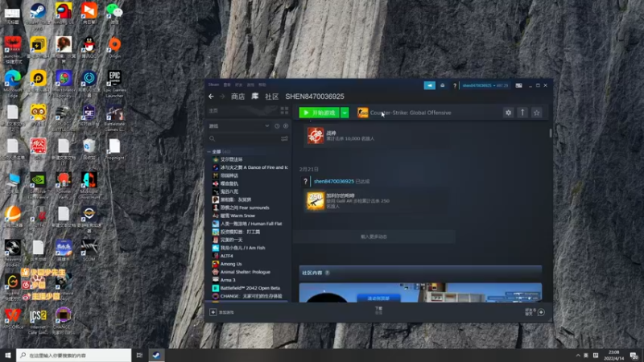This screenshot has width=644, height=362.
Task: Open the WPS Office desktop shortcut
Action: [13, 318]
